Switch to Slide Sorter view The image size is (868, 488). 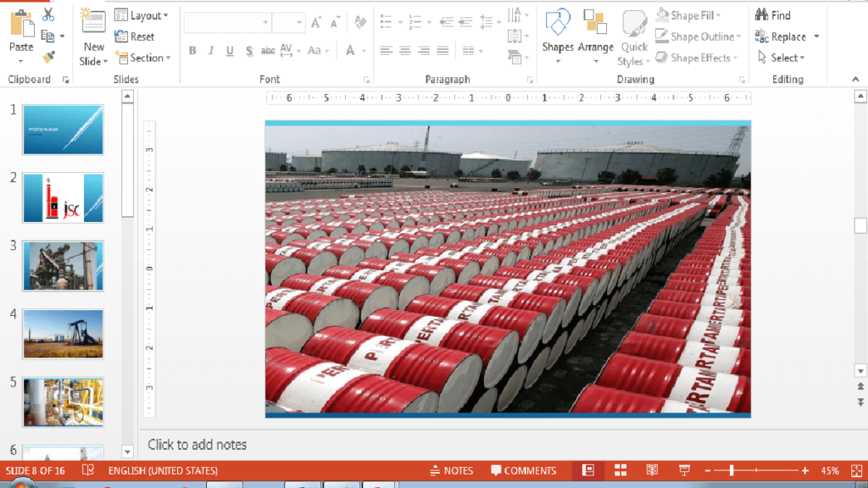[620, 470]
